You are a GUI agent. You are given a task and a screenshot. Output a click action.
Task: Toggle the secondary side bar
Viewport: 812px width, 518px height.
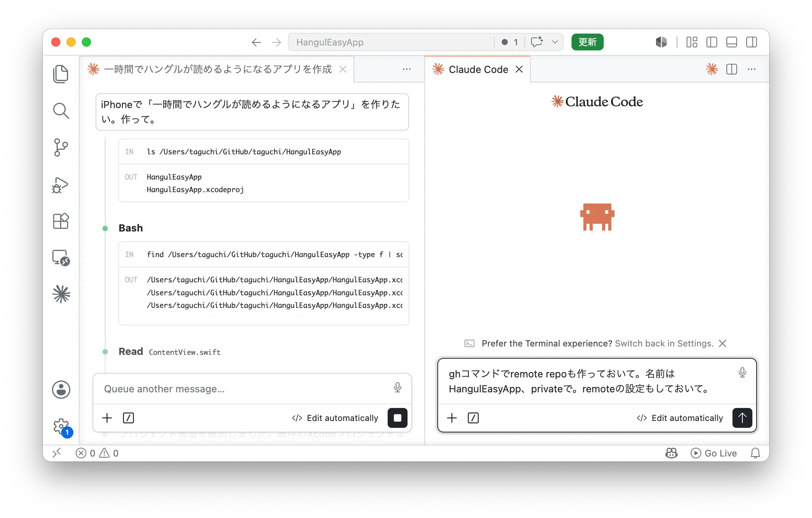click(752, 42)
